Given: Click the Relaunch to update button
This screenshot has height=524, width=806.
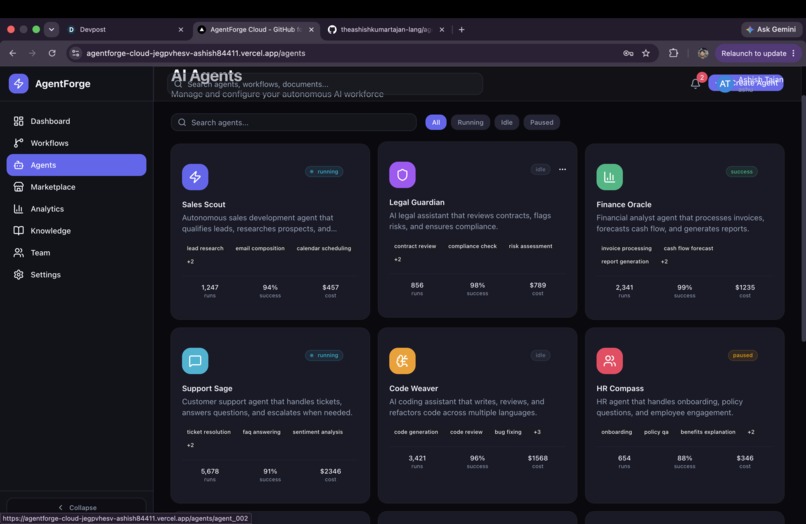Looking at the screenshot, I should [x=758, y=53].
